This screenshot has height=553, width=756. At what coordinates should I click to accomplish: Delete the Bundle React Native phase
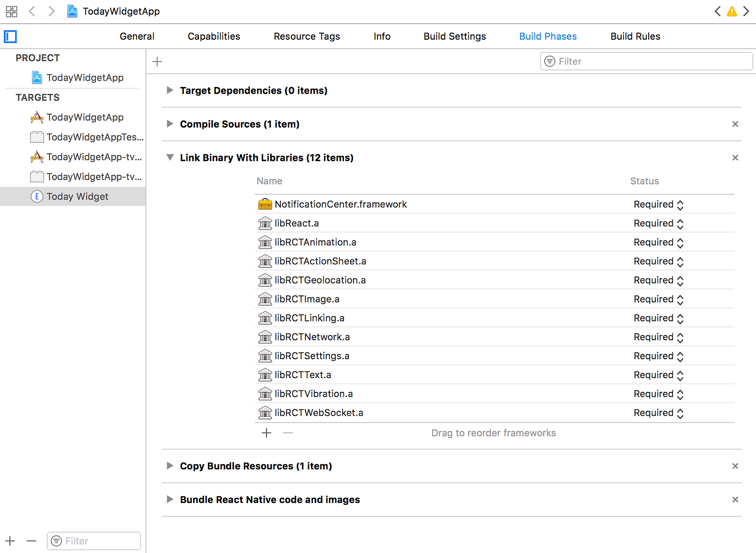735,500
